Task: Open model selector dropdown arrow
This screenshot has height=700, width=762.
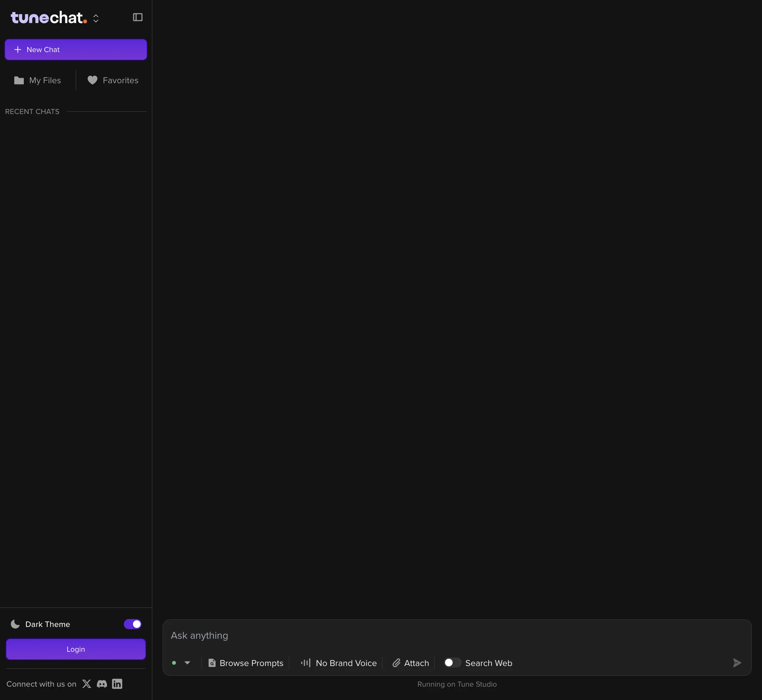Action: [187, 663]
